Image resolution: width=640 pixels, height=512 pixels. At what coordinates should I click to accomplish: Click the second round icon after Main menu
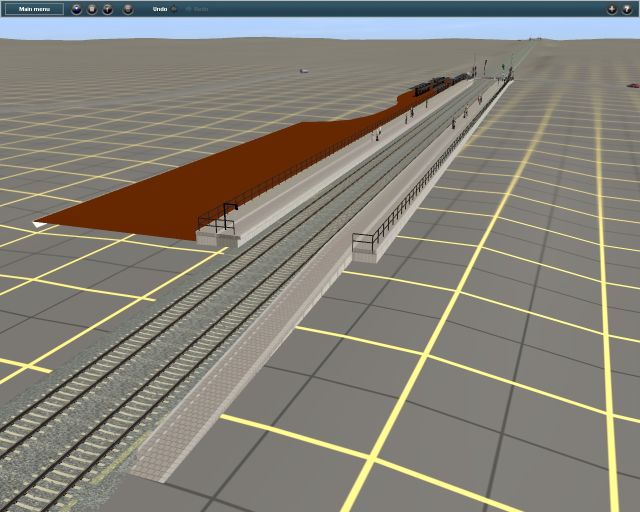point(92,9)
